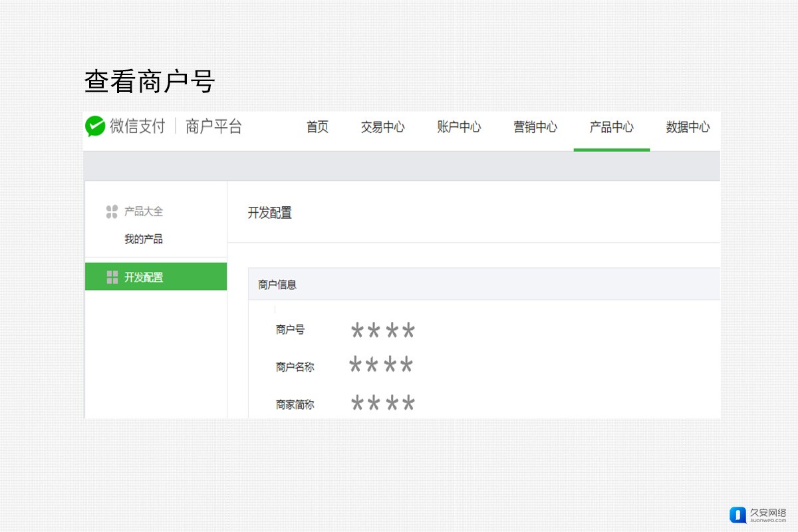This screenshot has width=798, height=532.
Task: Click the 久安网络 blue logo icon
Action: click(737, 515)
